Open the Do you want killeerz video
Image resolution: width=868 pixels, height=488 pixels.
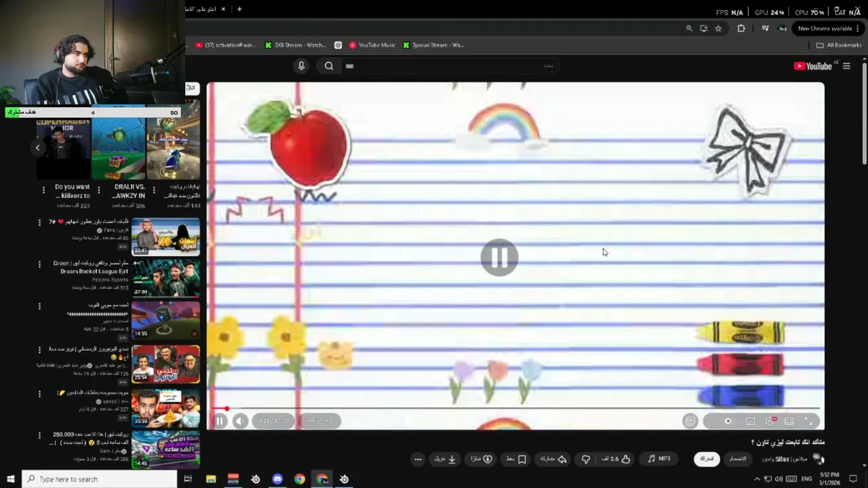pyautogui.click(x=63, y=148)
